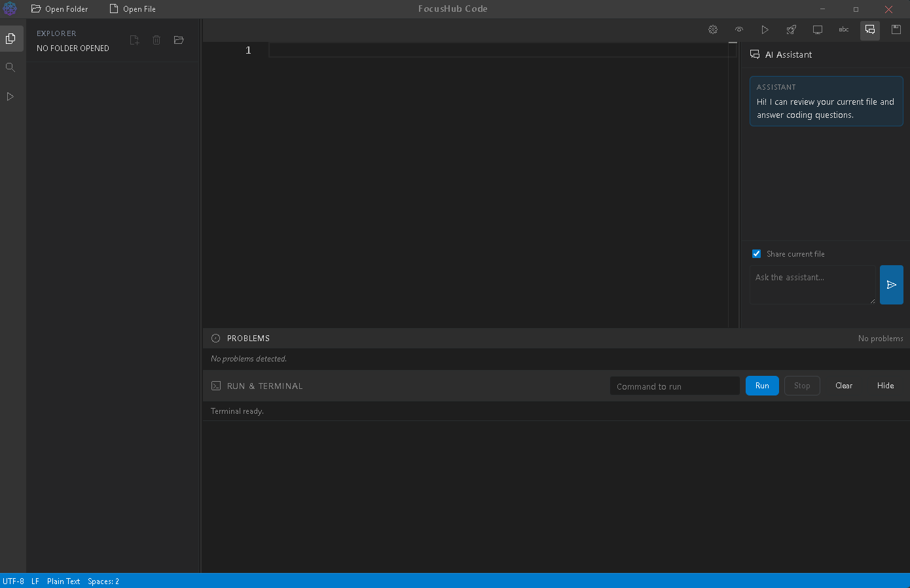Change language mode from Plain Text
This screenshot has height=588, width=910.
click(x=64, y=581)
